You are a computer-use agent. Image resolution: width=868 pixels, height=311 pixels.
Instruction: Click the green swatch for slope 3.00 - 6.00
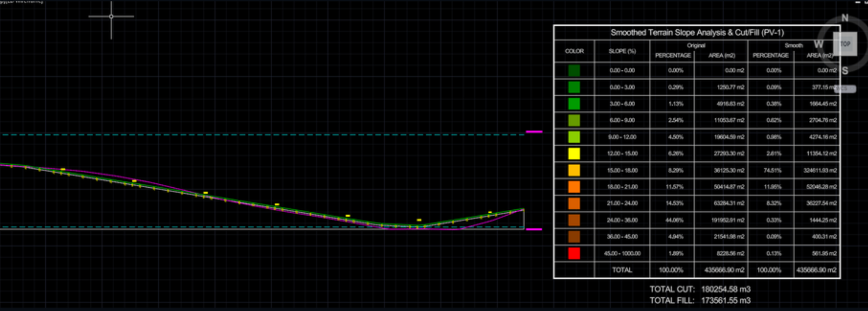pos(574,104)
